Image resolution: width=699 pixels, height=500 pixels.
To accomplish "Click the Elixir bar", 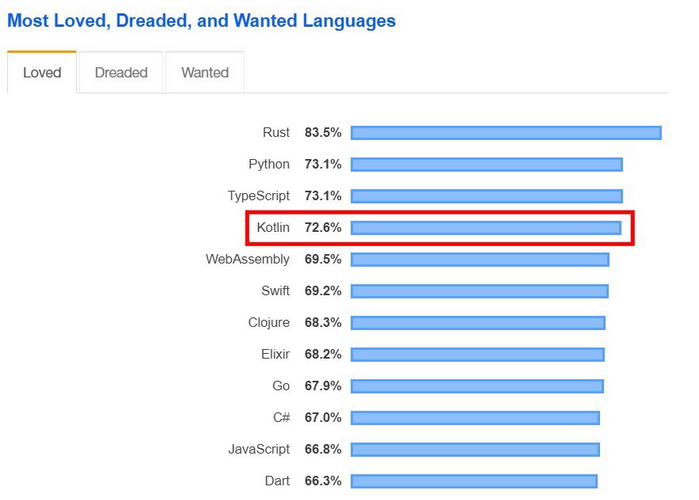I will [478, 354].
